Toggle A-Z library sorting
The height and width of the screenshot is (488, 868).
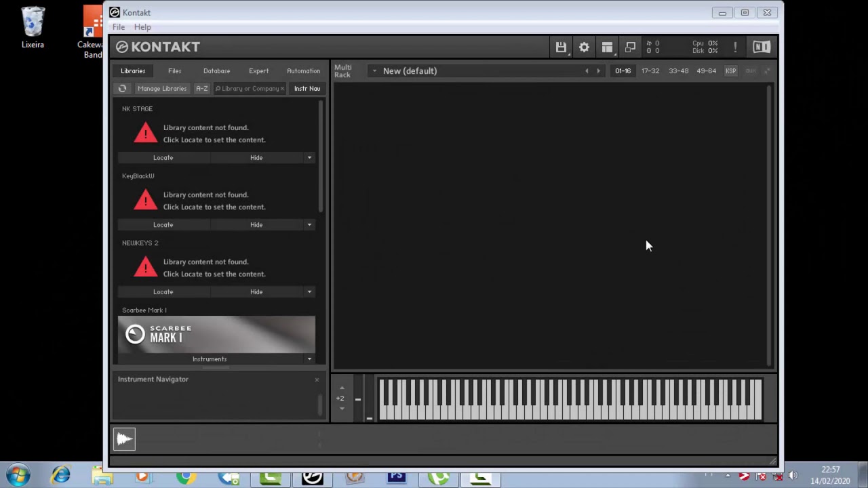201,88
